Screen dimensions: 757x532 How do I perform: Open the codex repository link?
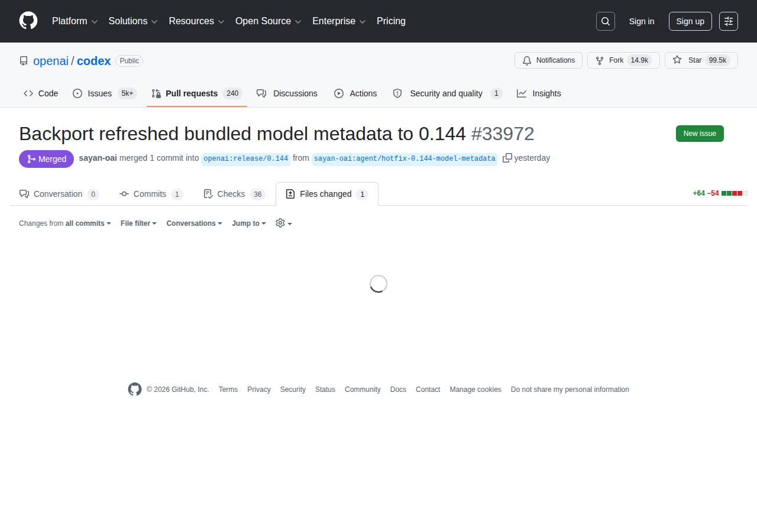coord(93,61)
